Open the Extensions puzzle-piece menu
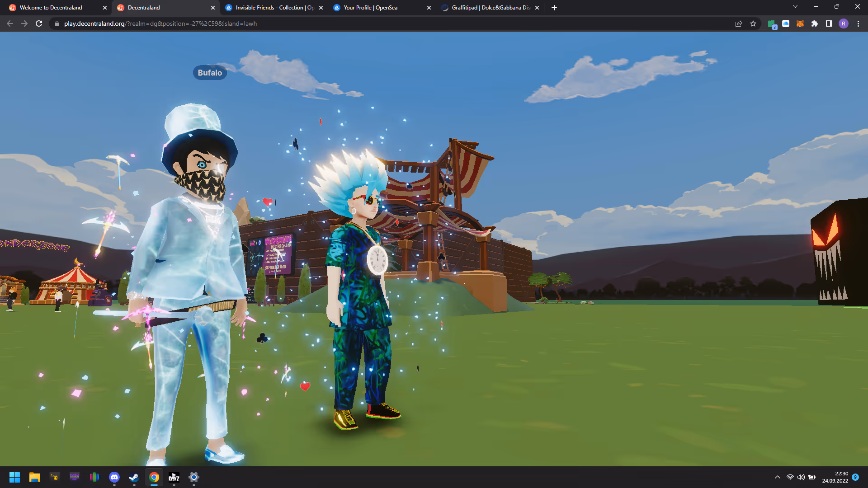Viewport: 868px width, 488px height. 814,23
